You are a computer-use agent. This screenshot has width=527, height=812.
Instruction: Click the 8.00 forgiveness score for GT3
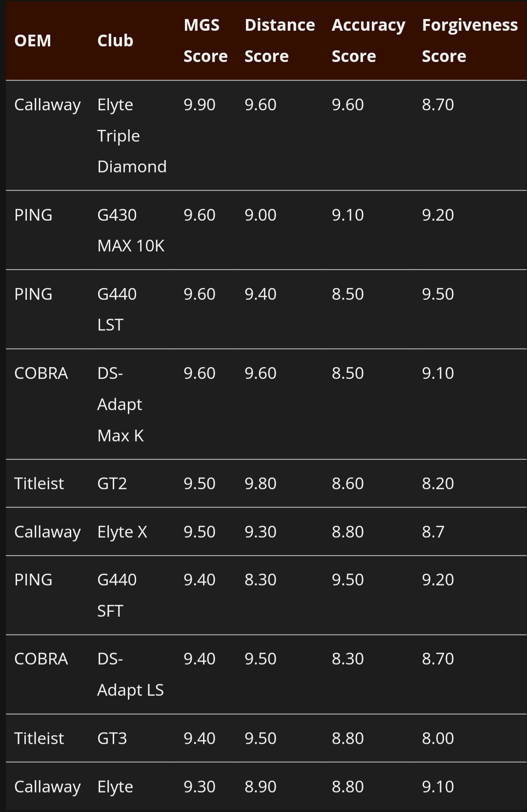point(438,738)
